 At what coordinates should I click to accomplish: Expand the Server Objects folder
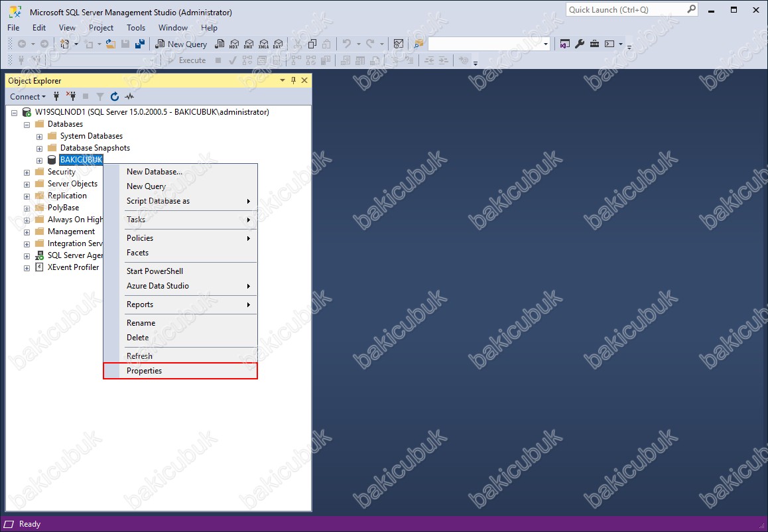tap(27, 184)
